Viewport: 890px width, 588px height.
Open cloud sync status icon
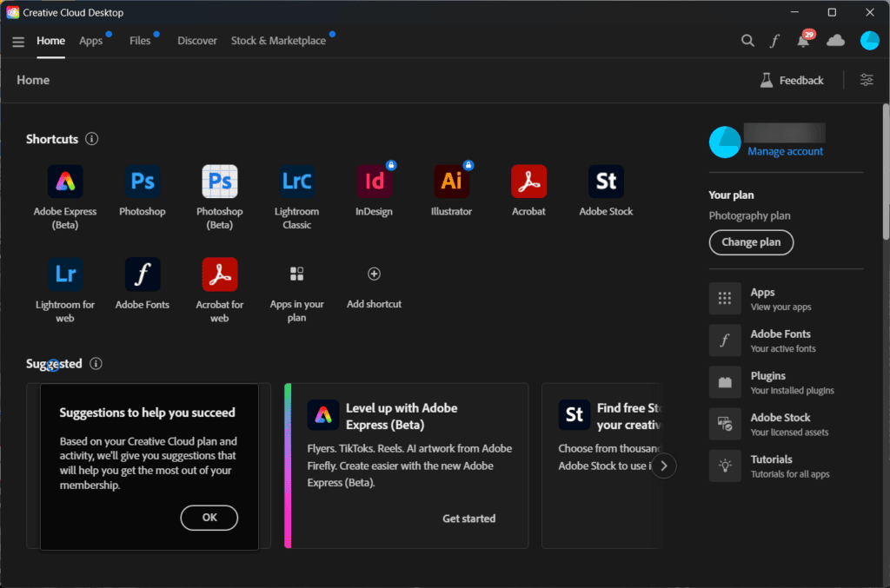click(x=835, y=41)
